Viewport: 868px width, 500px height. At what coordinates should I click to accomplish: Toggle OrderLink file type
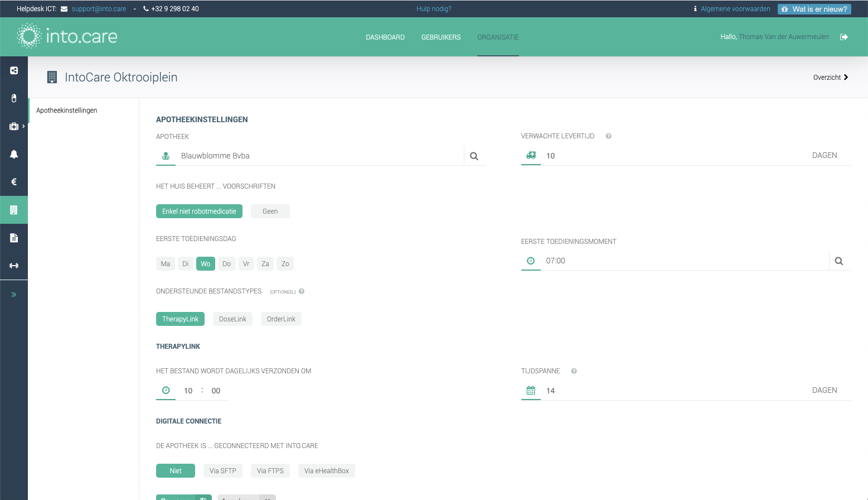[x=281, y=319]
